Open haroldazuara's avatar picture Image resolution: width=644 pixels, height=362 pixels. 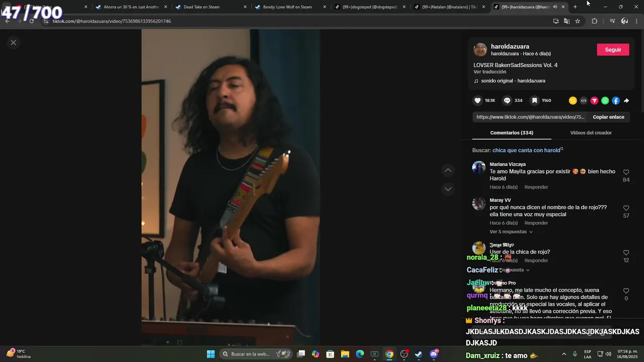tap(480, 49)
